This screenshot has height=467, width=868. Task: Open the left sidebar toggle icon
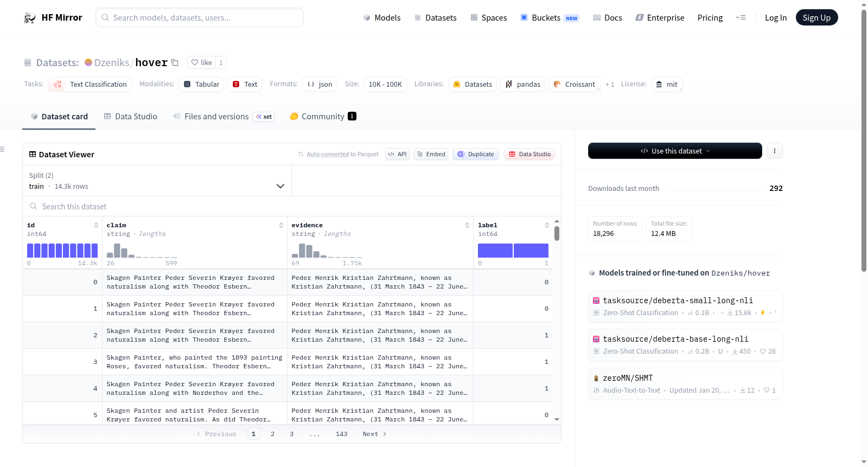pos(2,149)
